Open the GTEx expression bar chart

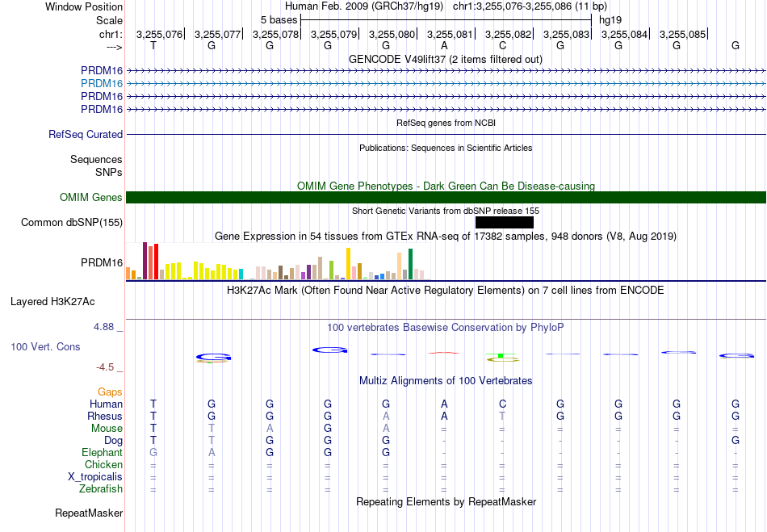(x=279, y=262)
